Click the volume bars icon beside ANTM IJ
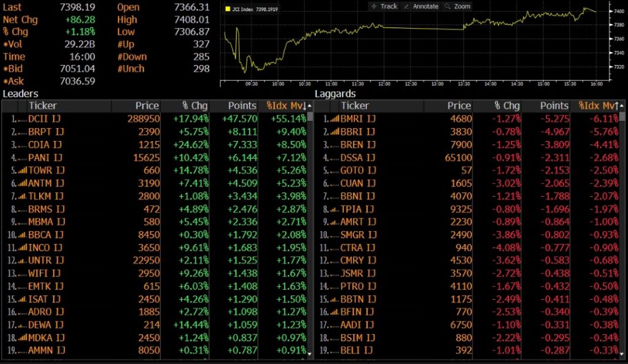This screenshot has width=628, height=364. coord(23,184)
